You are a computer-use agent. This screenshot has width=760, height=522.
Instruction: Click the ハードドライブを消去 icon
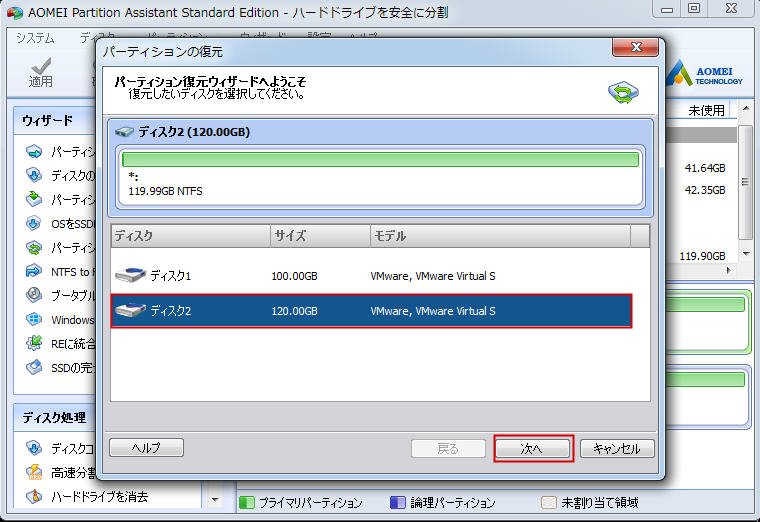(x=34, y=496)
